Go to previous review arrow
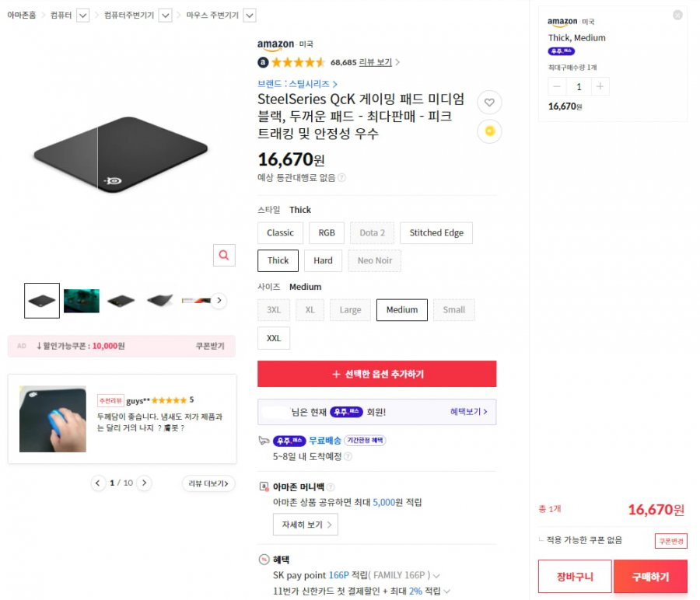The width and height of the screenshot is (700, 600). point(98,483)
